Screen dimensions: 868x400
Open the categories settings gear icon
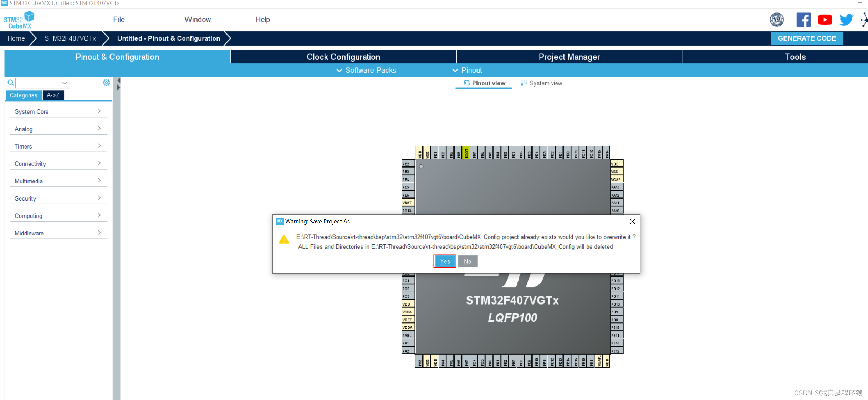(x=106, y=83)
